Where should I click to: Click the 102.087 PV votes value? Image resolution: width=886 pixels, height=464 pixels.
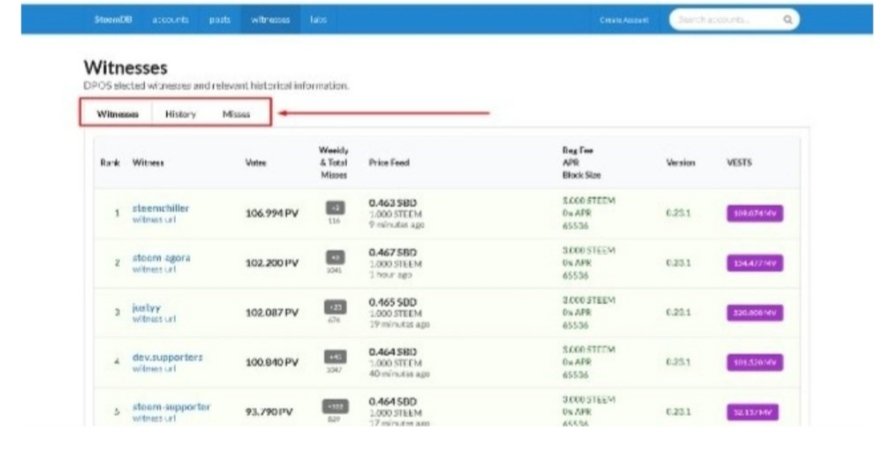tap(272, 313)
